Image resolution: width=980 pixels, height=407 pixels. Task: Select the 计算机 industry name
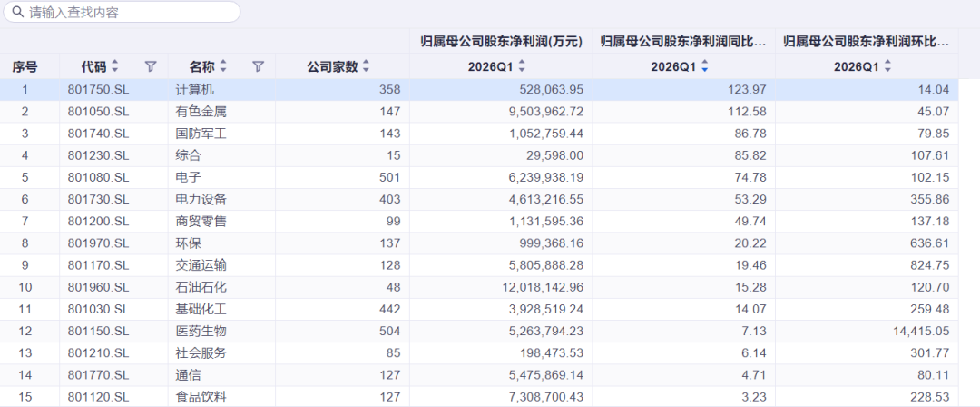(194, 90)
